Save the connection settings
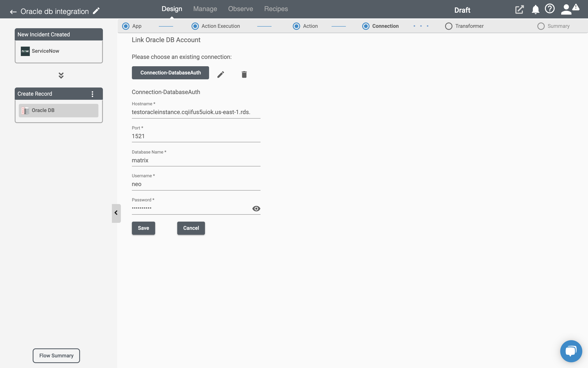This screenshot has height=368, width=588. 143,228
